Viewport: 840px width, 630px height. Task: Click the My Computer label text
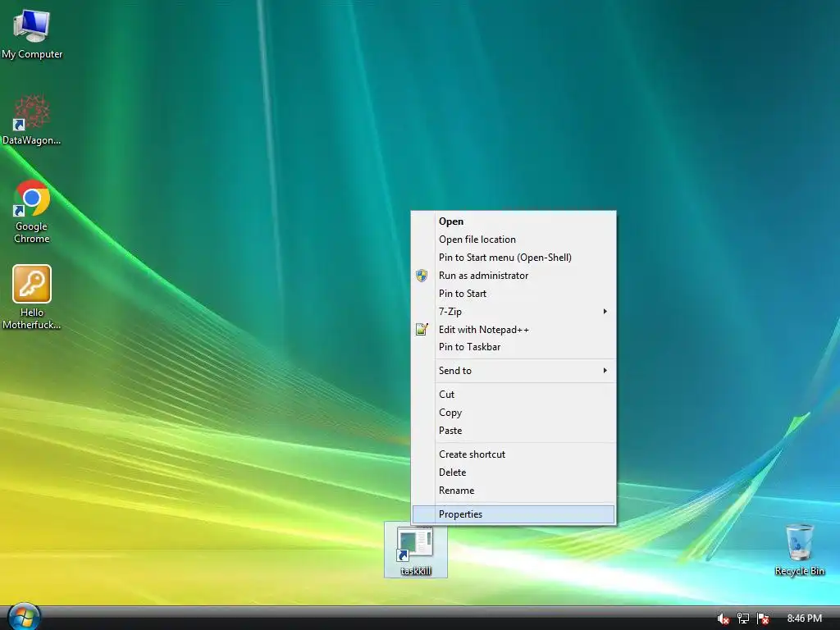tap(32, 54)
